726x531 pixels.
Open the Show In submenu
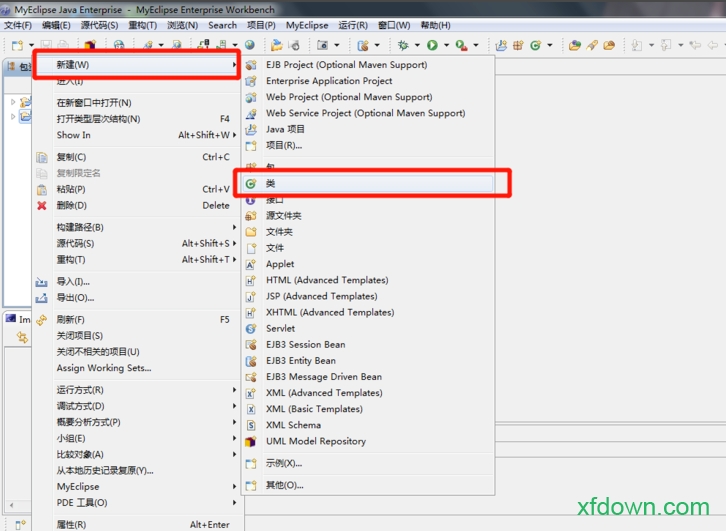(x=146, y=135)
